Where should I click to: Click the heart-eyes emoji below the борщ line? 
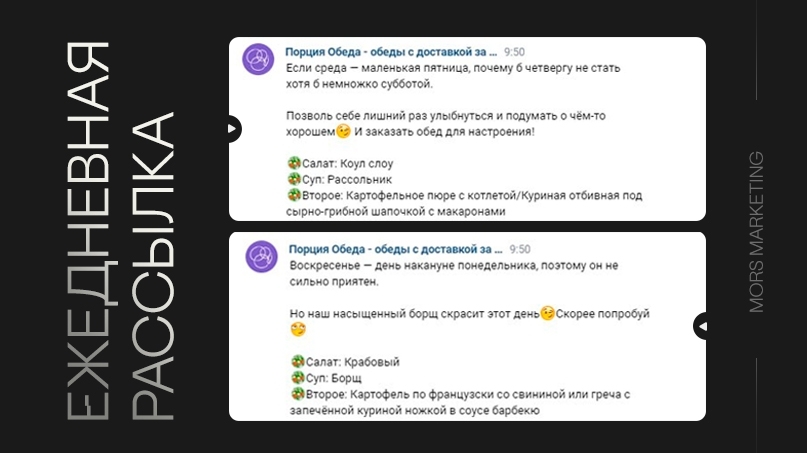point(298,329)
